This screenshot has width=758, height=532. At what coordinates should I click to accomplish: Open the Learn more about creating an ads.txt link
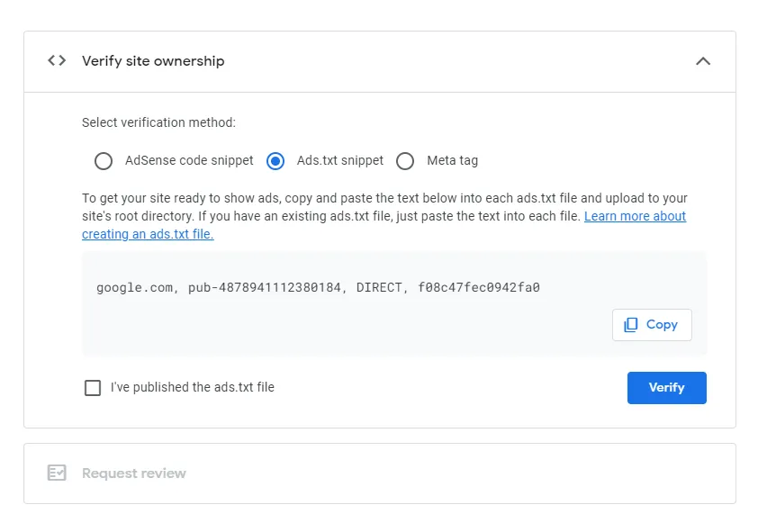click(635, 216)
